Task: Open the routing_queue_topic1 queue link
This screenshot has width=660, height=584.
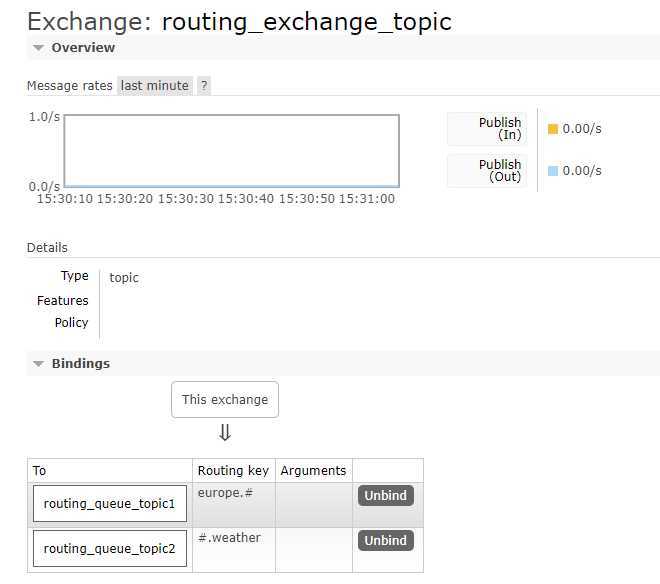Action: [109, 504]
